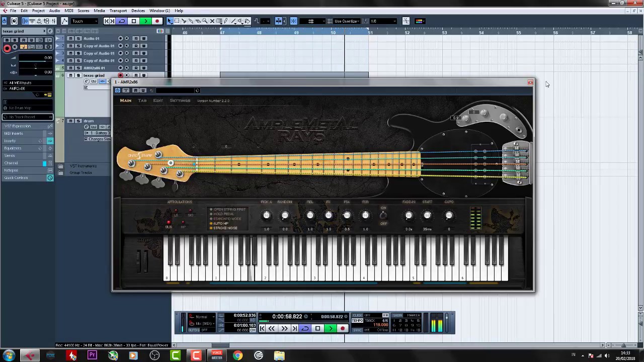The image size is (644, 362).
Task: Open Google Chrome from taskbar
Action: click(237, 356)
